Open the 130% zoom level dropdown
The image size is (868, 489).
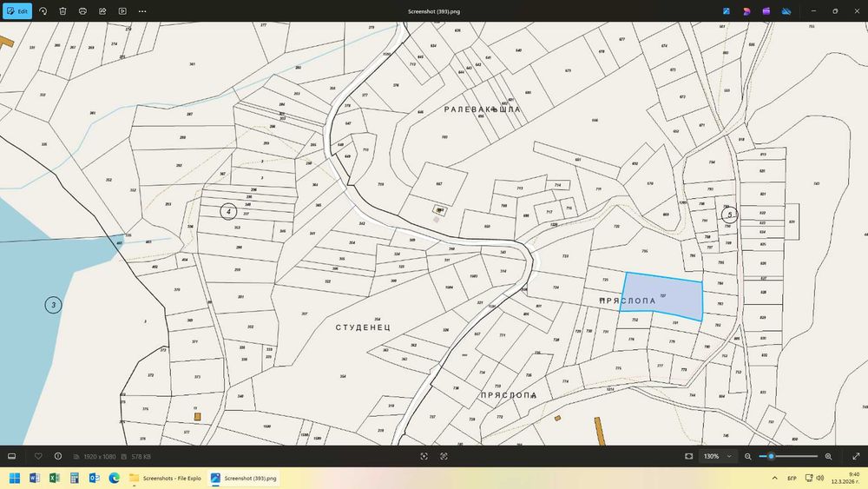[718, 456]
